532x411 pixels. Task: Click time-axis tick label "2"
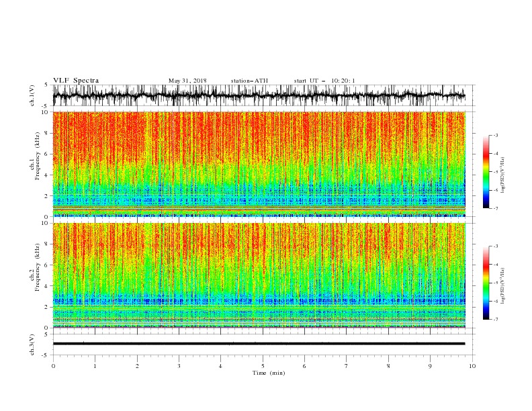pyautogui.click(x=137, y=366)
